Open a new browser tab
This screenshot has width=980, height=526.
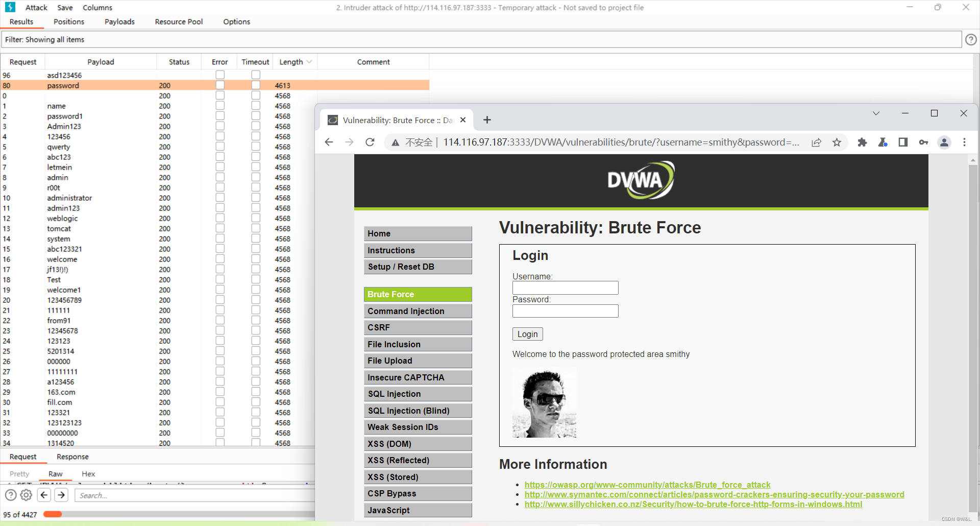pyautogui.click(x=487, y=119)
